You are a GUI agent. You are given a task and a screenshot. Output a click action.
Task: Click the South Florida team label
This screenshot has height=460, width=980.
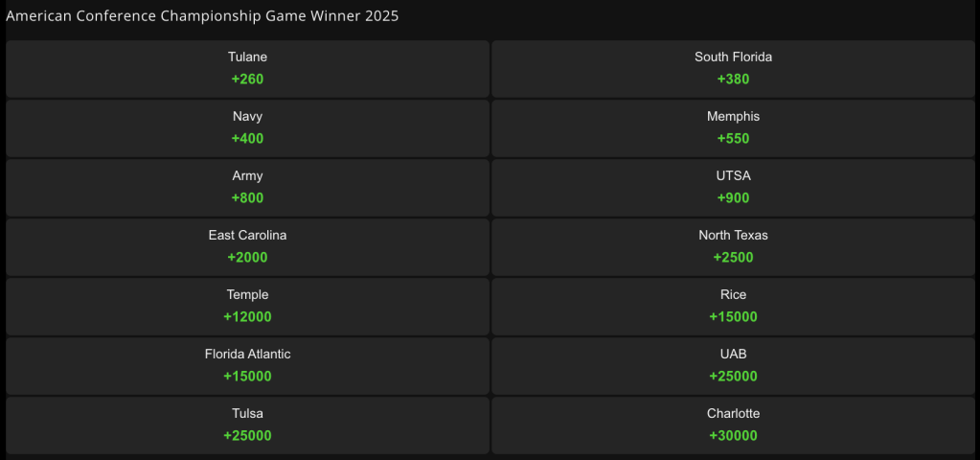(733, 57)
